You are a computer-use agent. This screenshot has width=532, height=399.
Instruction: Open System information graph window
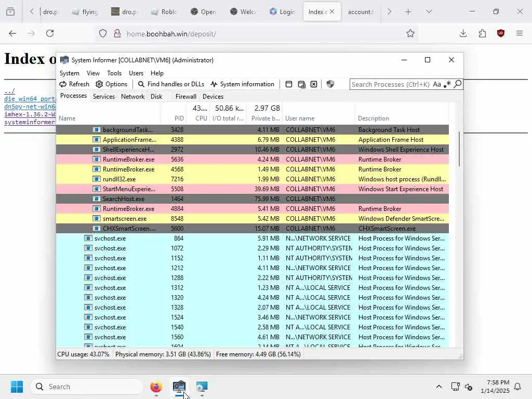coord(242,84)
